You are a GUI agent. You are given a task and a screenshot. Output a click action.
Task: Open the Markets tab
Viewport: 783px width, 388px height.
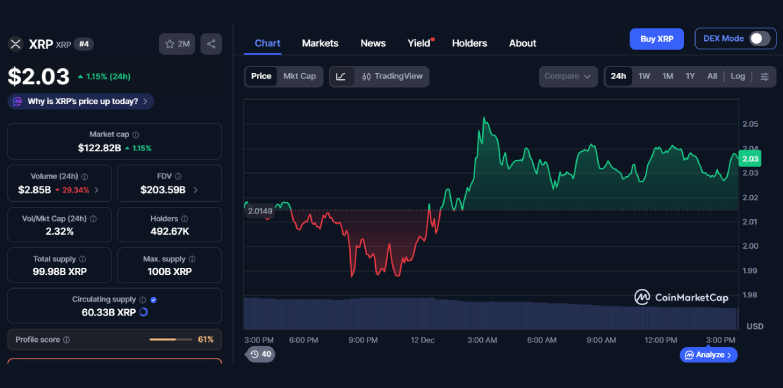pyautogui.click(x=320, y=43)
